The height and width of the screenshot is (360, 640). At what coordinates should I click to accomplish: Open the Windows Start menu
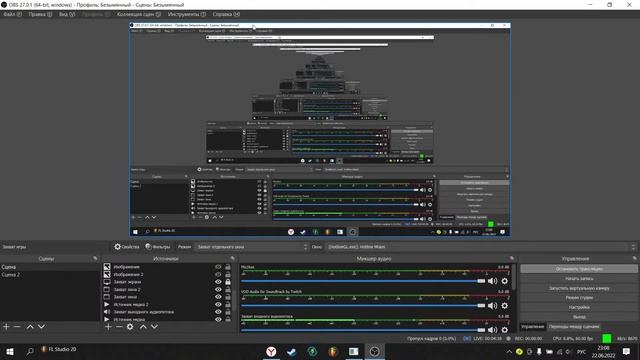pos(10,351)
